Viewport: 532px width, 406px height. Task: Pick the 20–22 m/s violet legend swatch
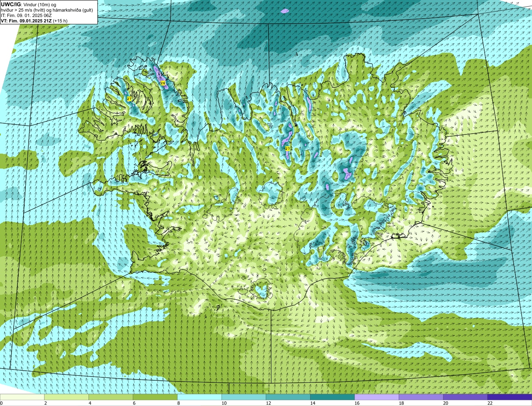pos(465,397)
